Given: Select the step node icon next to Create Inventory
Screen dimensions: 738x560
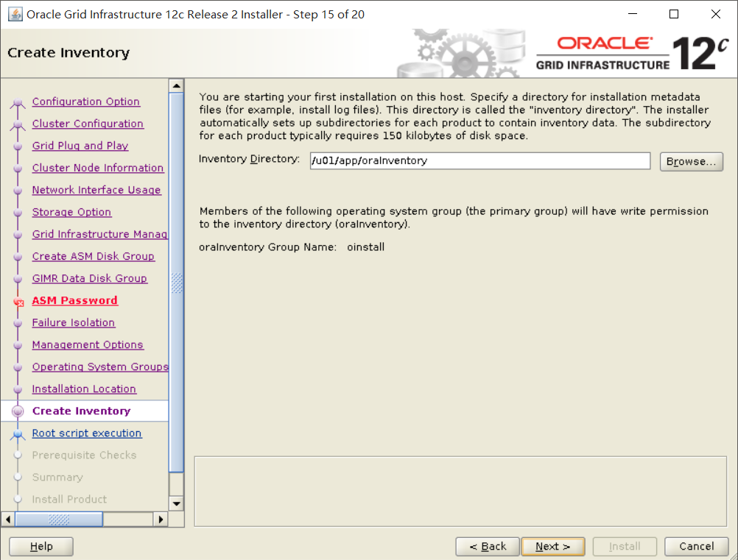Looking at the screenshot, I should click(18, 411).
